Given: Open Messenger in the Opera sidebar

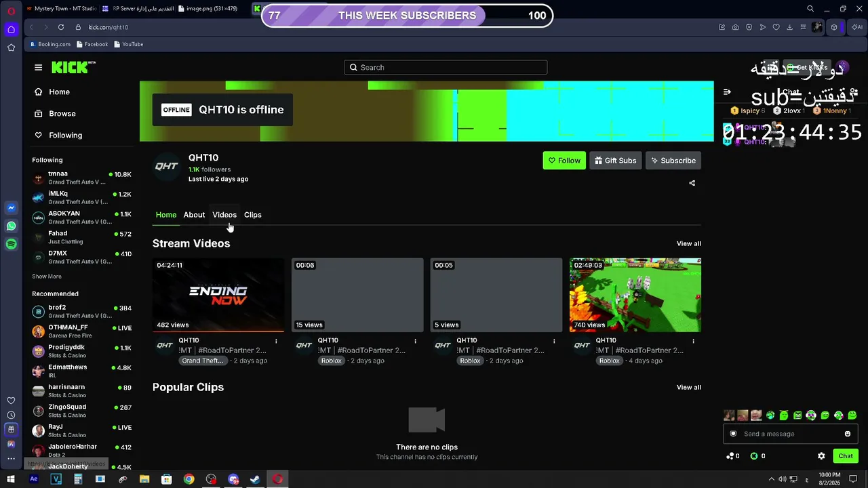Looking at the screenshot, I should pyautogui.click(x=11, y=208).
